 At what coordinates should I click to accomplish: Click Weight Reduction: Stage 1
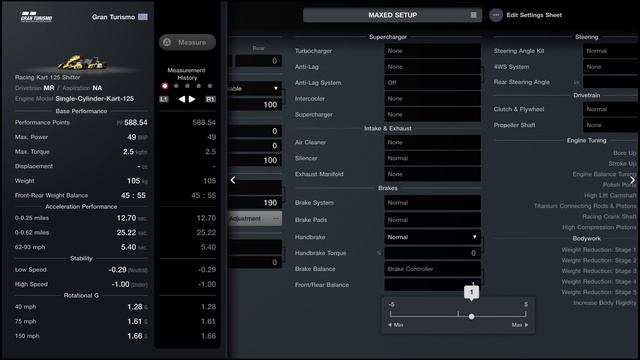599,250
